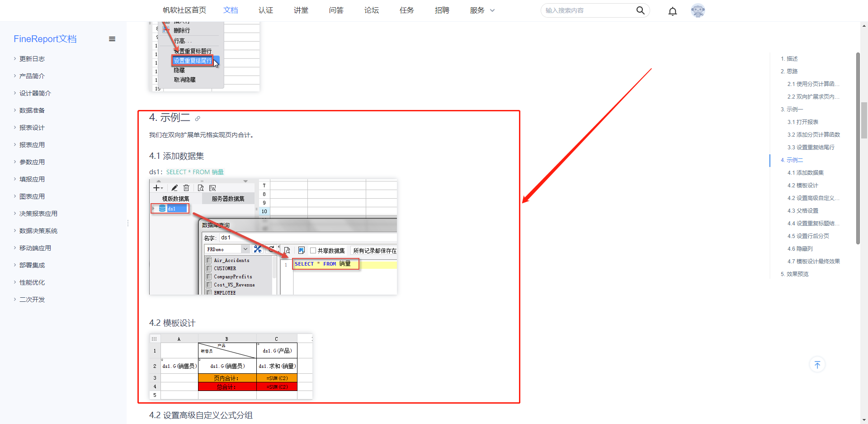Jump to 4. 示例二 in the outline
This screenshot has height=424, width=868.
[x=792, y=160]
